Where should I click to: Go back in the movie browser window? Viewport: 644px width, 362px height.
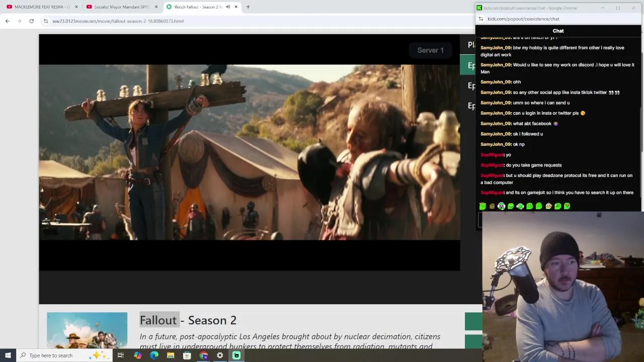pos(7,21)
